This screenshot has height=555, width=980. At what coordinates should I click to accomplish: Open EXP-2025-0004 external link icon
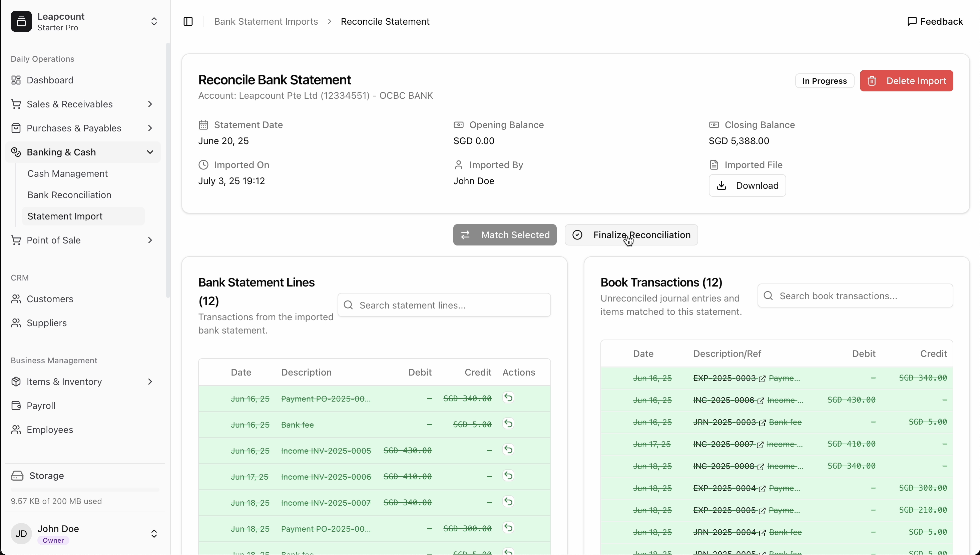point(762,489)
